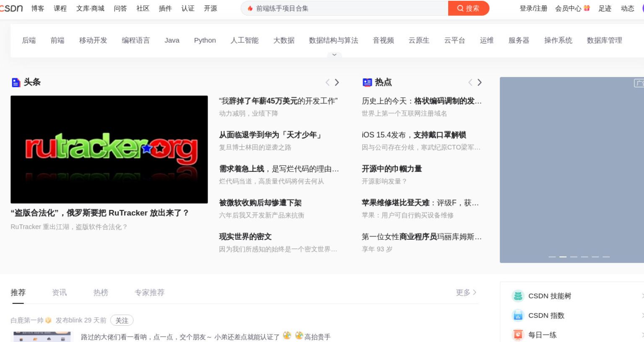644x342 pixels.
Task: Select 人工智能 category
Action: [x=244, y=41]
